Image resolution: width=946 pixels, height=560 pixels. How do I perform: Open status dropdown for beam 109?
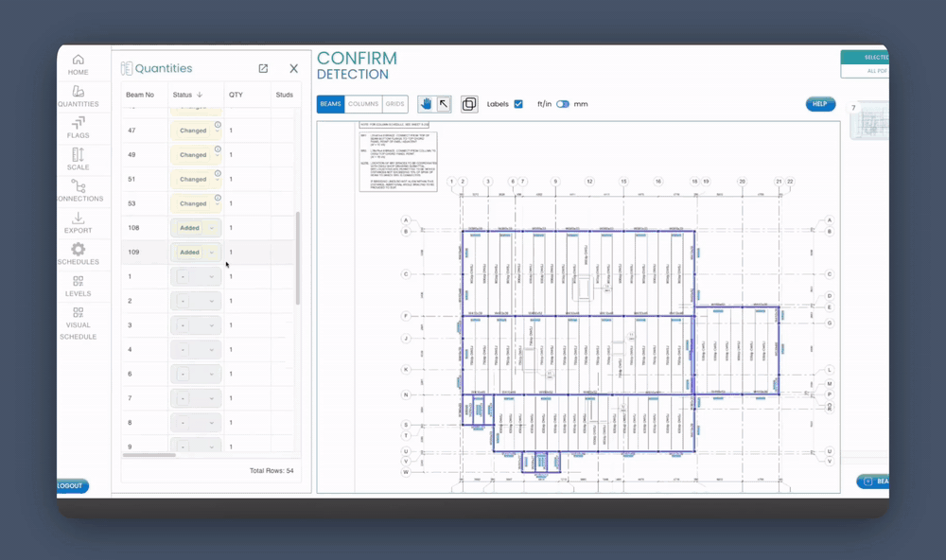[196, 253]
